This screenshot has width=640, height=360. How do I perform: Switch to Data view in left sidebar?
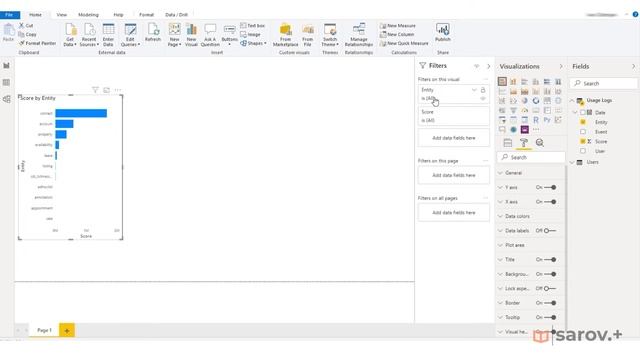pos(7,82)
